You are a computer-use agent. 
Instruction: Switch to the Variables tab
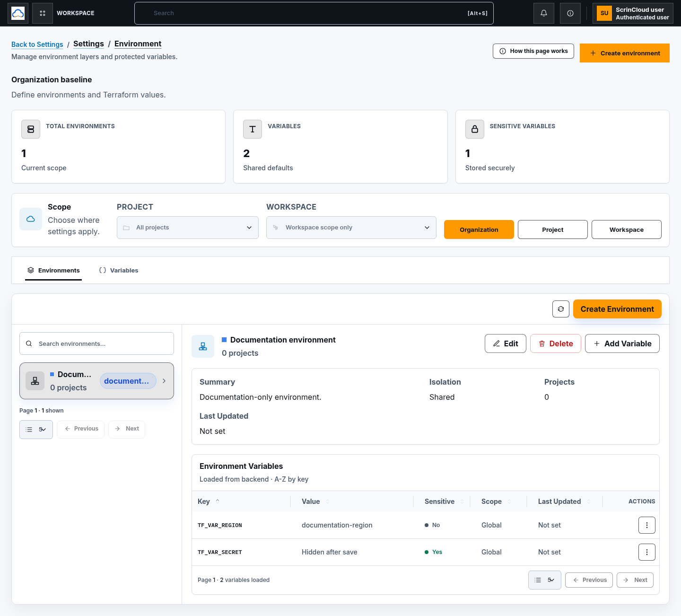pyautogui.click(x=119, y=271)
